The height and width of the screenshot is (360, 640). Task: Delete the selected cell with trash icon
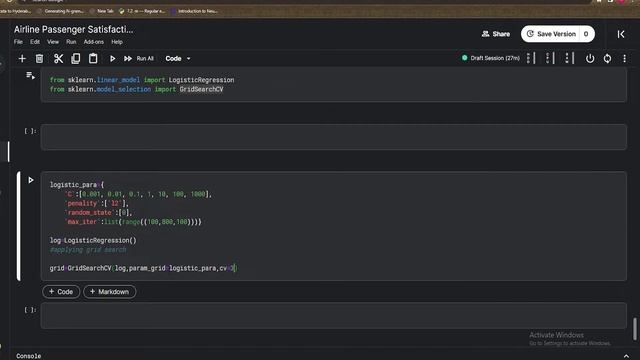pyautogui.click(x=39, y=59)
